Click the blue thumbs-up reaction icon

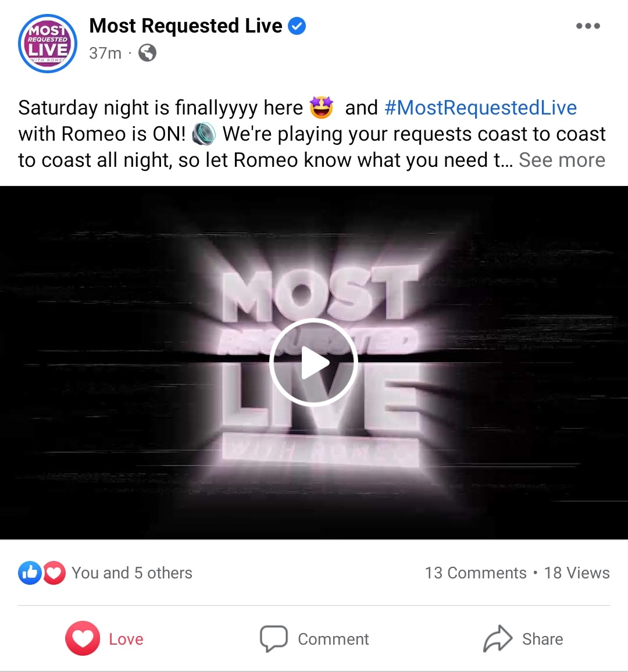[30, 573]
